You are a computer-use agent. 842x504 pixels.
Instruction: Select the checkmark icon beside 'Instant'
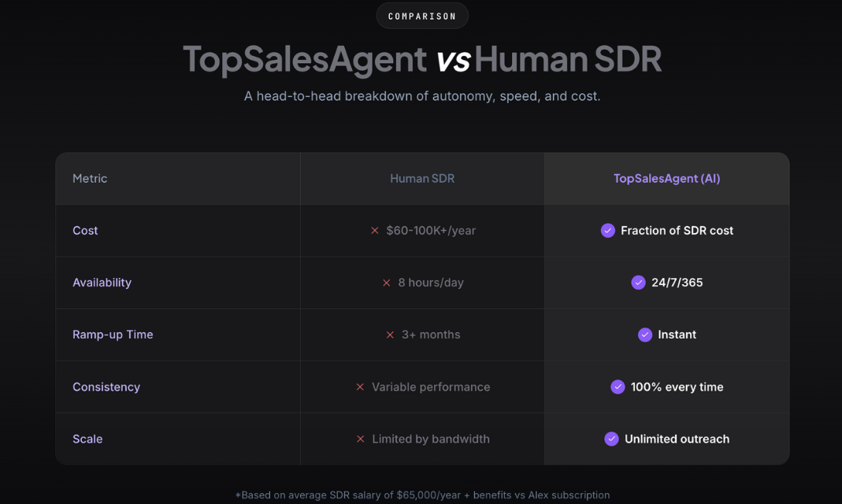646,334
